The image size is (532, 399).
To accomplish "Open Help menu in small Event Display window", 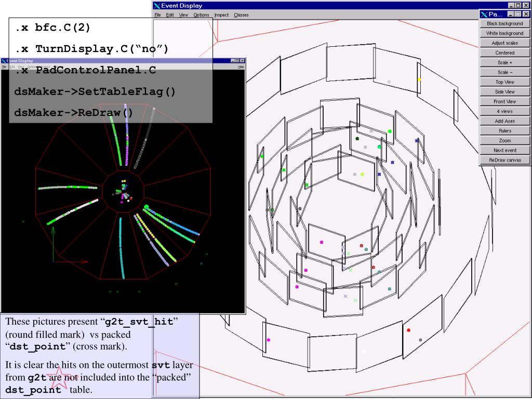I will (x=241, y=67).
